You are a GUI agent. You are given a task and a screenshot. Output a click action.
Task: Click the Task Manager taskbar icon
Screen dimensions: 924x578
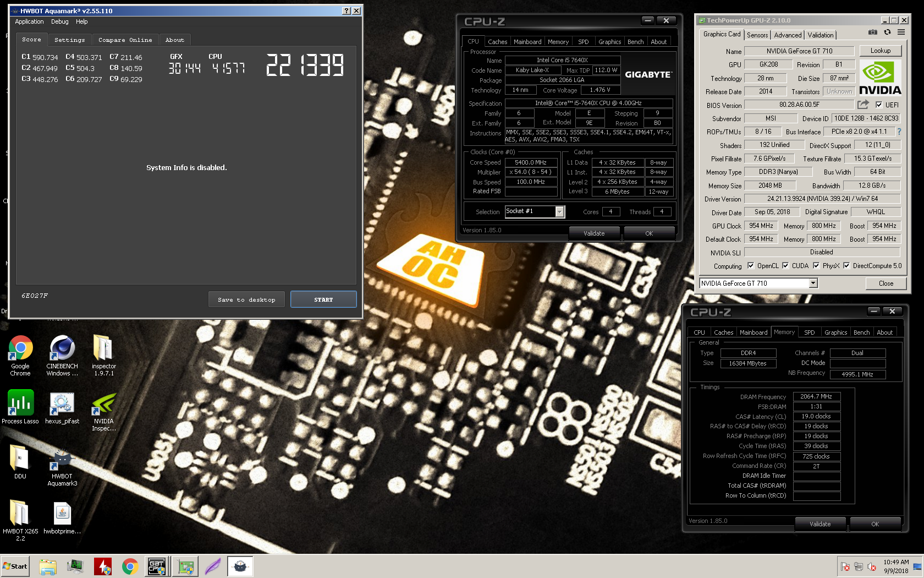[x=75, y=566]
